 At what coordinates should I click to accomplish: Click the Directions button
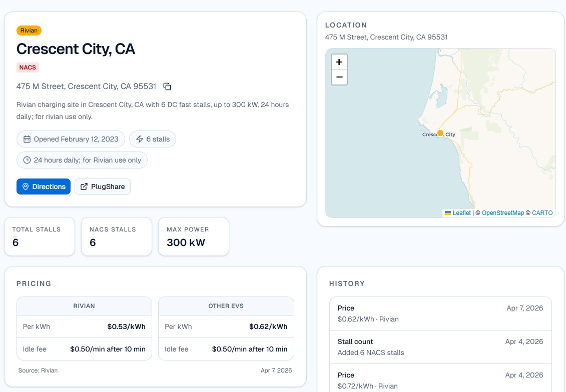[x=44, y=186]
